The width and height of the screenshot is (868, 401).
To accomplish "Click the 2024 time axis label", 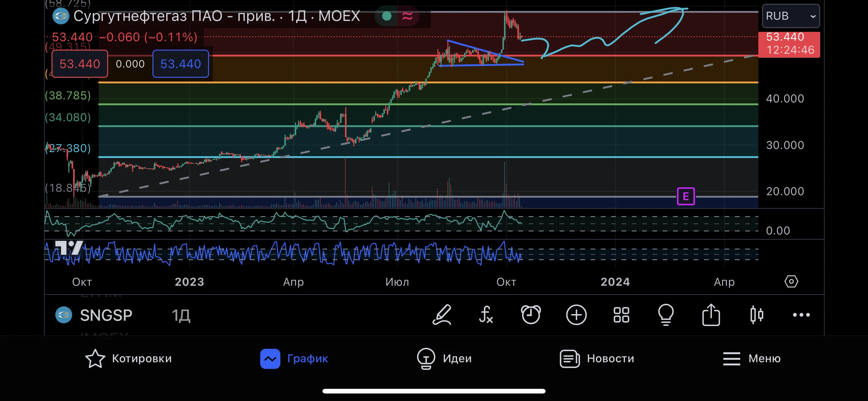I will click(615, 281).
